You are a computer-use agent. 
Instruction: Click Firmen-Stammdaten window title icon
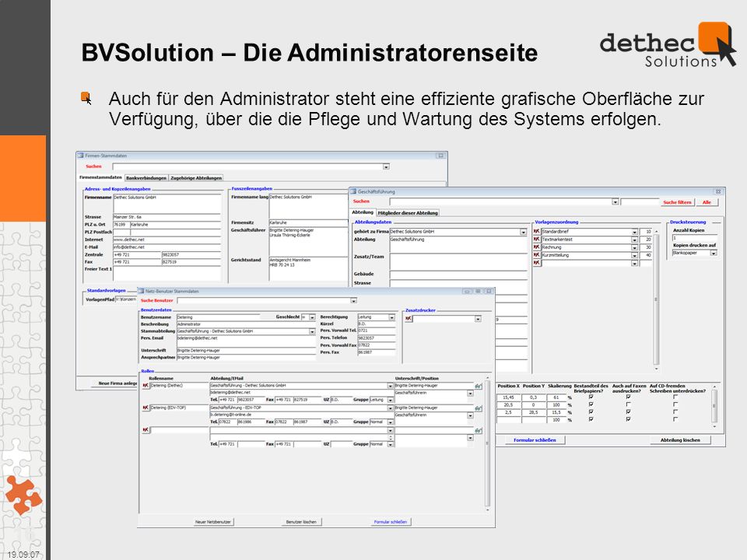pos(80,156)
